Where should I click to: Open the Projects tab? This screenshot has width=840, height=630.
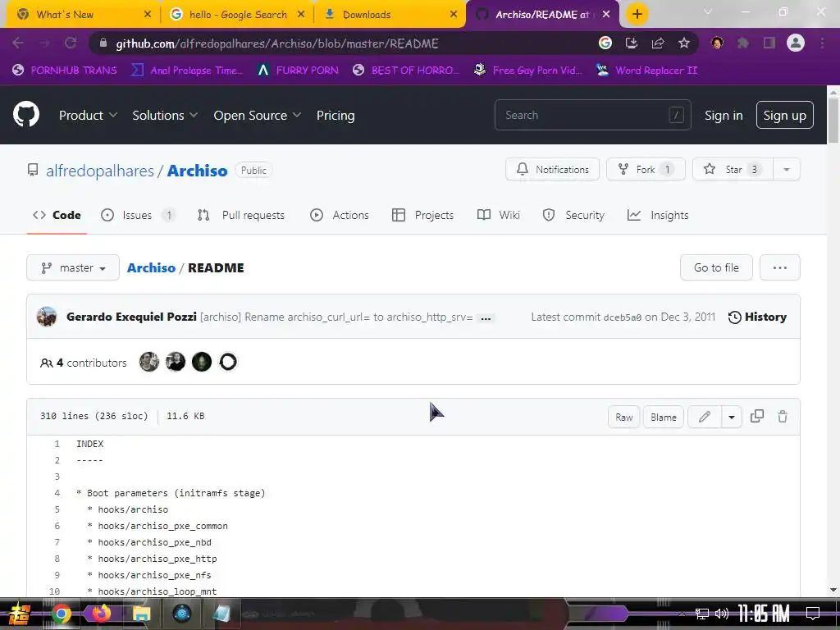422,215
